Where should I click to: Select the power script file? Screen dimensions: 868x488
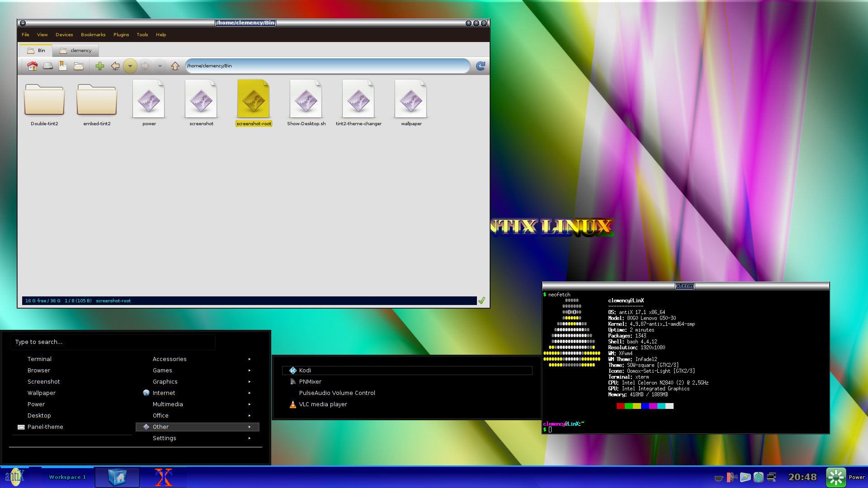pyautogui.click(x=149, y=103)
